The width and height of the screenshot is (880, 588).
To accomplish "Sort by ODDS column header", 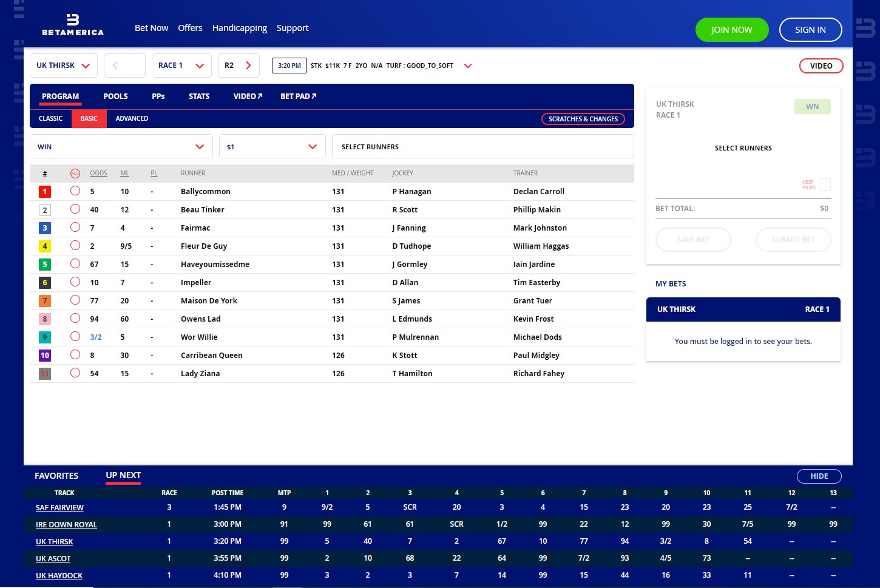I will 98,173.
